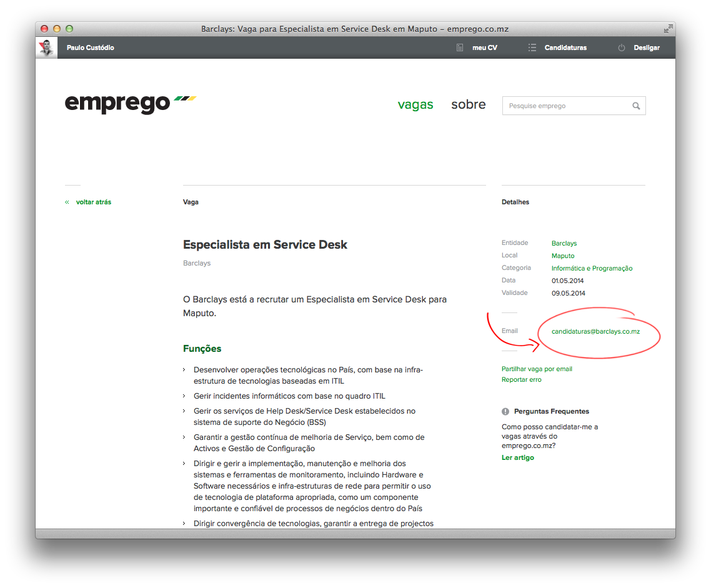The height and width of the screenshot is (588, 711).
Task: Go back with voltar atrás link
Action: pos(94,202)
